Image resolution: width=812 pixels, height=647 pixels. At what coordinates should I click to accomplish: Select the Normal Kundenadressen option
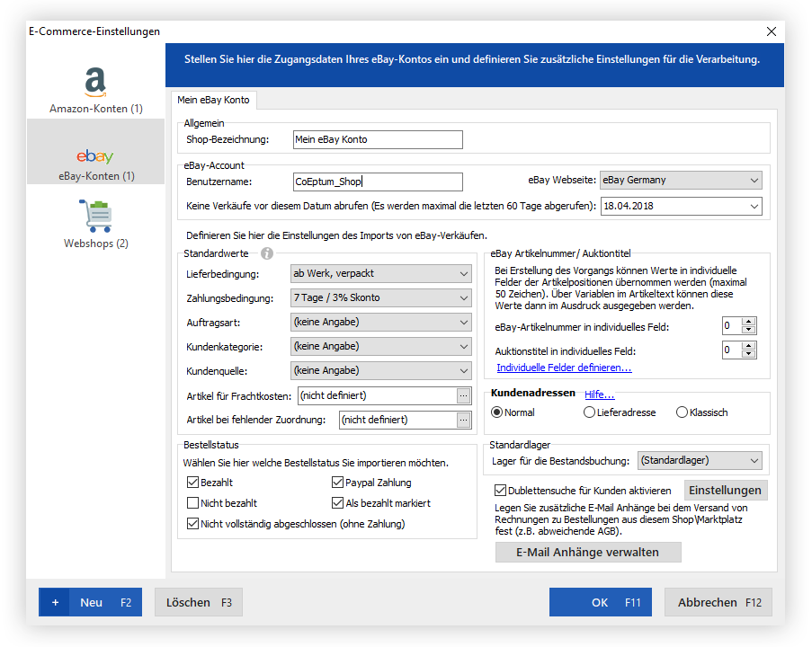coord(496,412)
